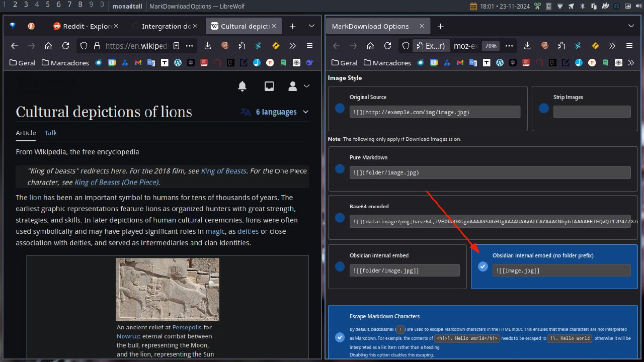Image resolution: width=644 pixels, height=362 pixels.
Task: Click the Wikipedia URL address field
Action: [136, 46]
